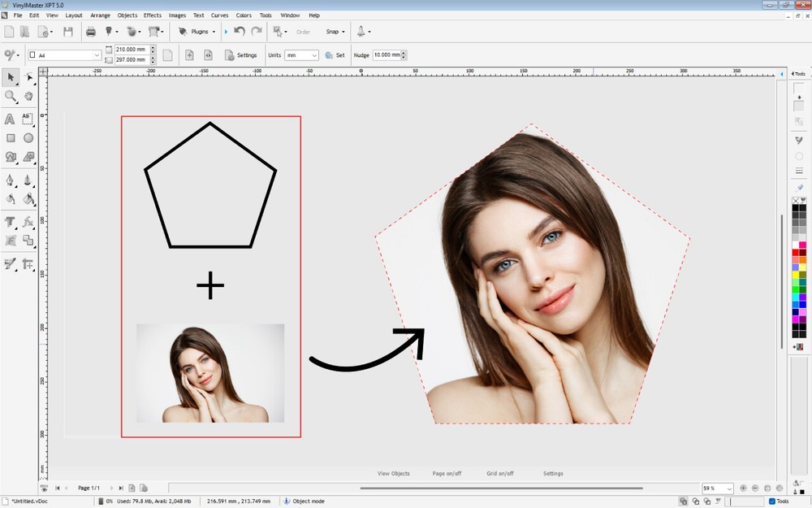
Task: Select the Ellipse tool
Action: click(29, 137)
